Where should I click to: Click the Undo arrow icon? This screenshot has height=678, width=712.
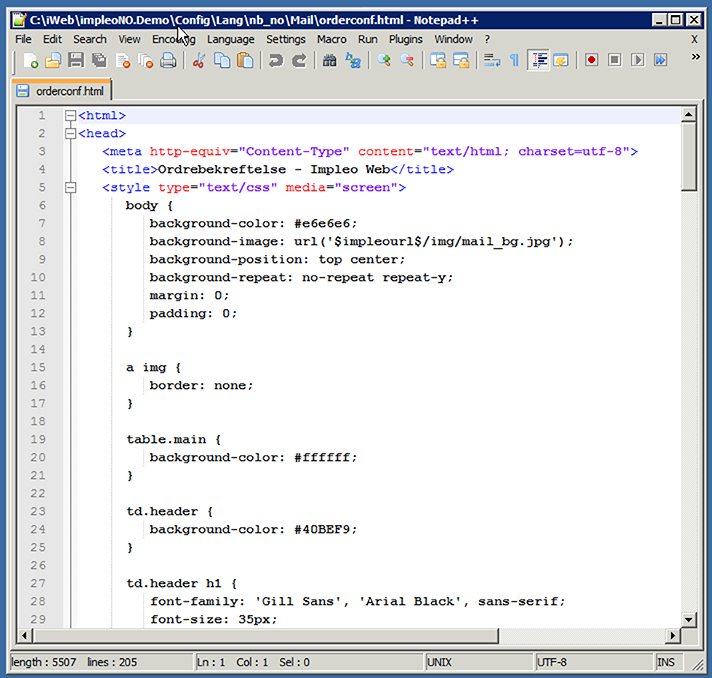pos(275,61)
